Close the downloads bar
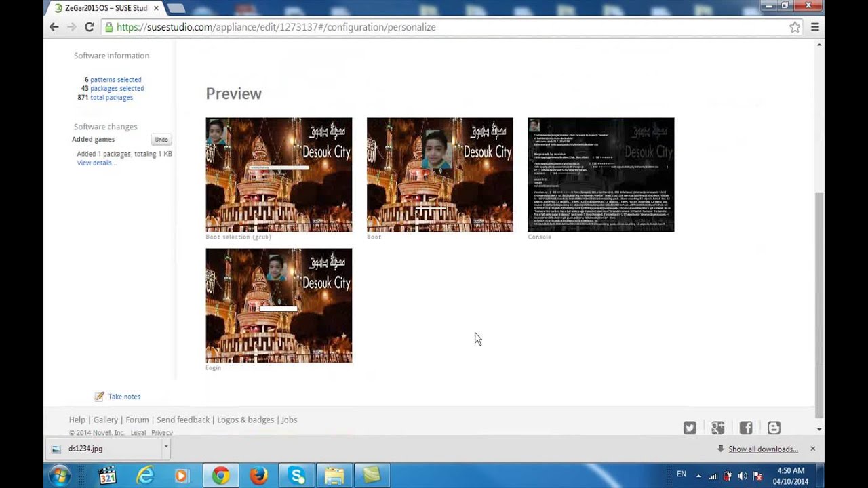This screenshot has width=868, height=488. point(812,449)
